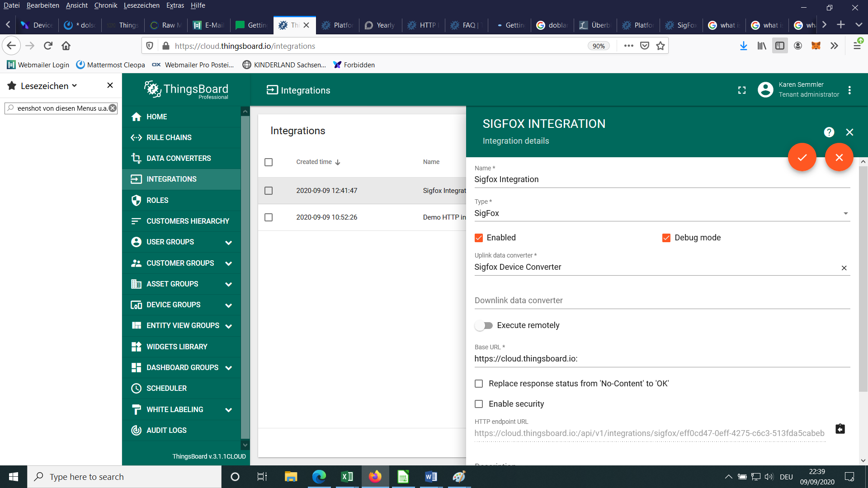
Task: Expand the Dashboard Groups menu
Action: coord(181,367)
